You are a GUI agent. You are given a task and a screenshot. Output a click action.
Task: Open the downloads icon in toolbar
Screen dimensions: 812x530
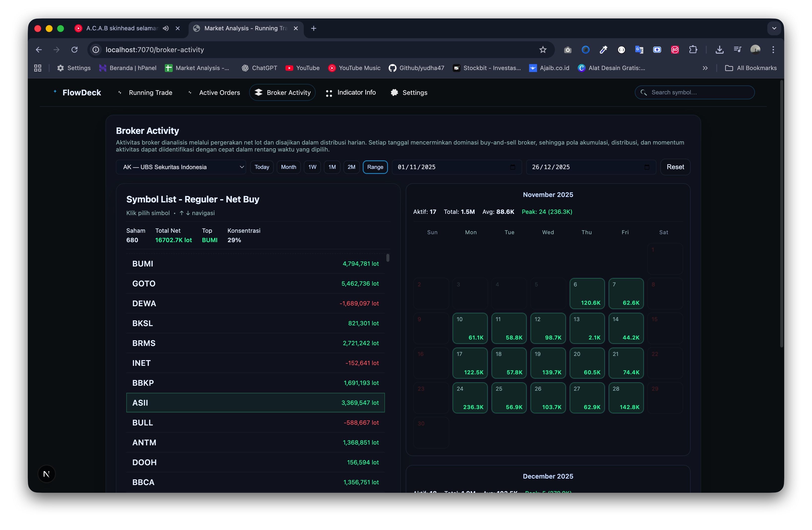coord(719,50)
